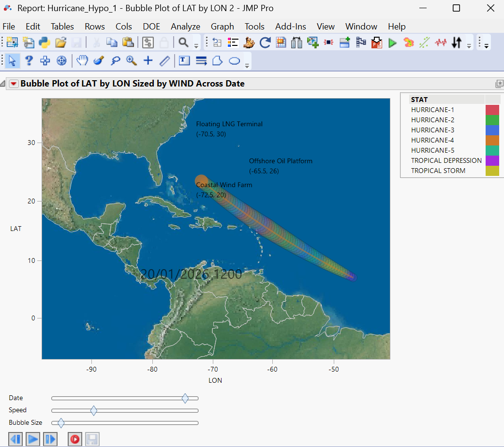Click the copy icon
Viewport: 504px width, 447px height.
(x=112, y=43)
